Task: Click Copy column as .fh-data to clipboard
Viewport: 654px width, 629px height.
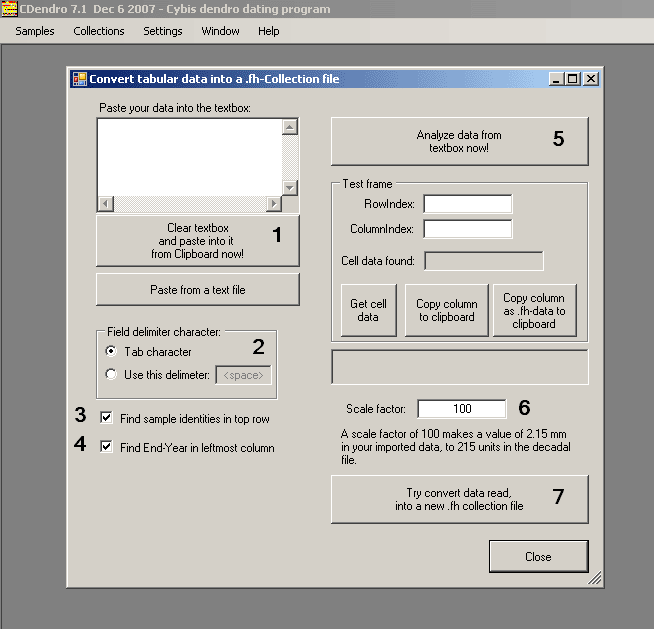Action: pyautogui.click(x=534, y=310)
